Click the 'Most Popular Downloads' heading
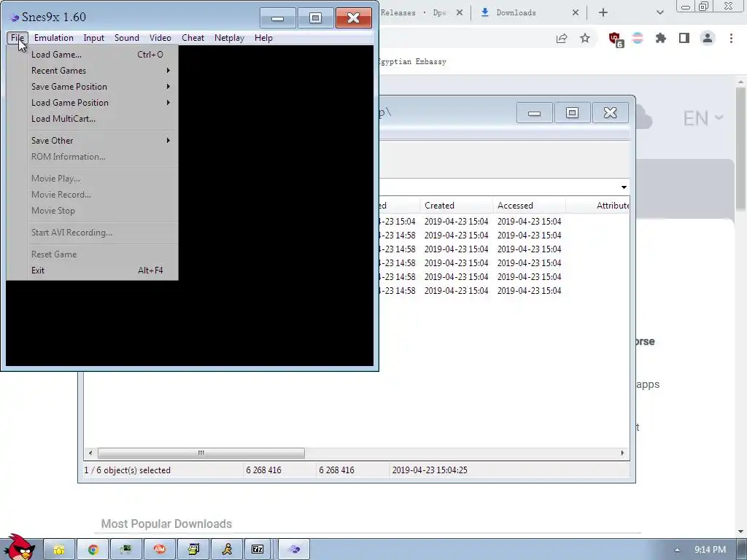Viewport: 747px width, 560px height. click(166, 524)
